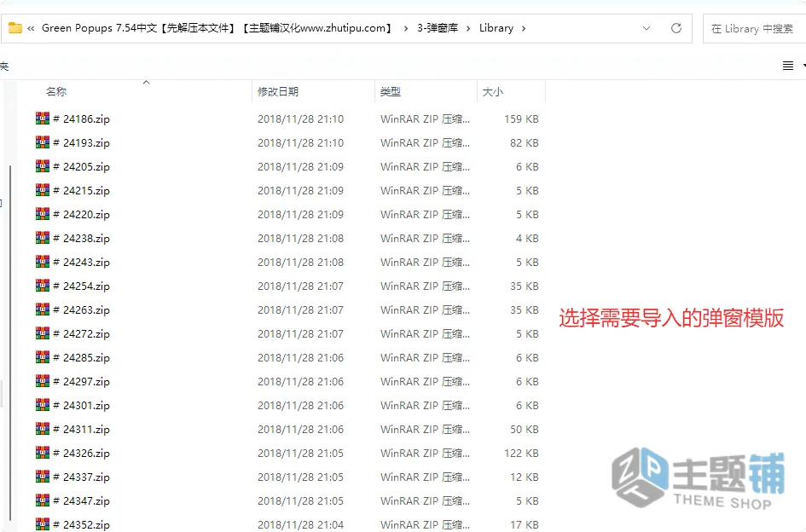Select the file name # 24254.zip
The height and width of the screenshot is (532, 806).
tap(81, 286)
